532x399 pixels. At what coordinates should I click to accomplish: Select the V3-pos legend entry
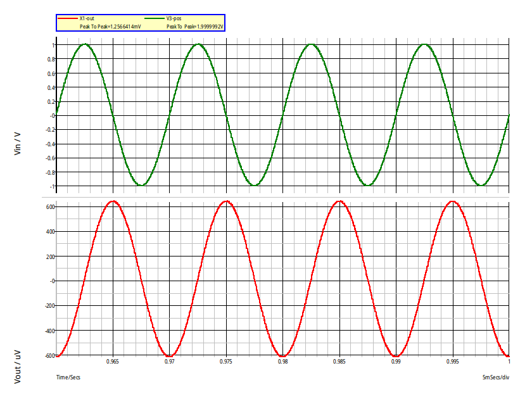(174, 18)
